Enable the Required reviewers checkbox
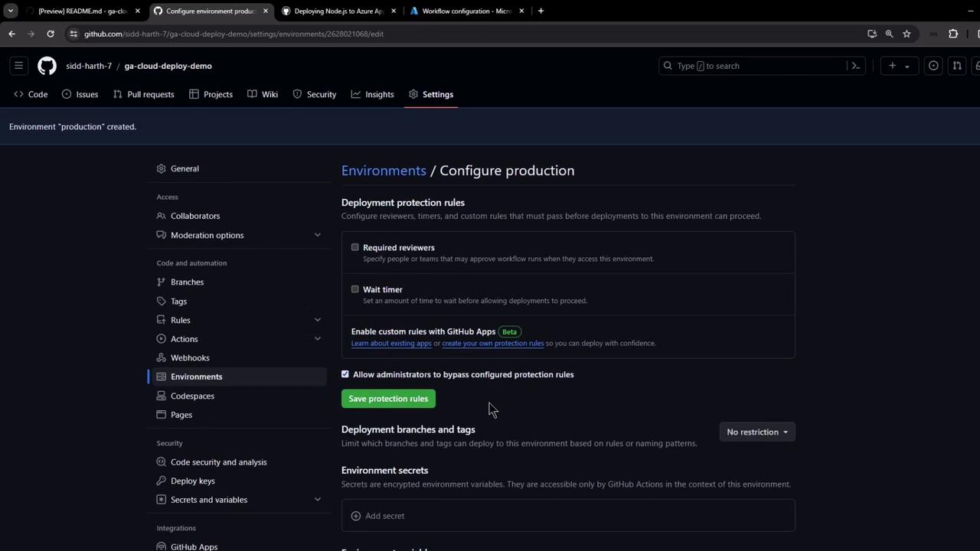Screen dimensions: 980x551 tap(355, 247)
